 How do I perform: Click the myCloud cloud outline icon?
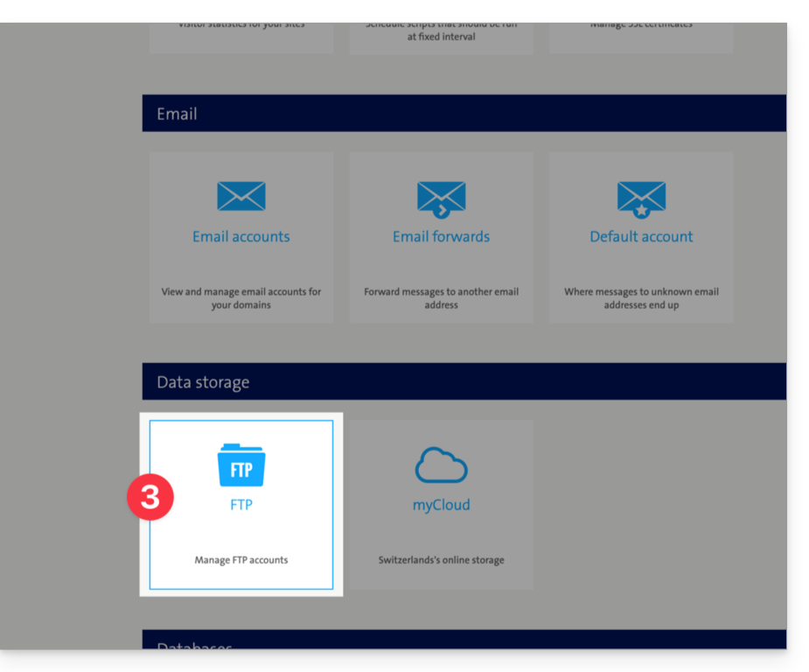coord(441,467)
